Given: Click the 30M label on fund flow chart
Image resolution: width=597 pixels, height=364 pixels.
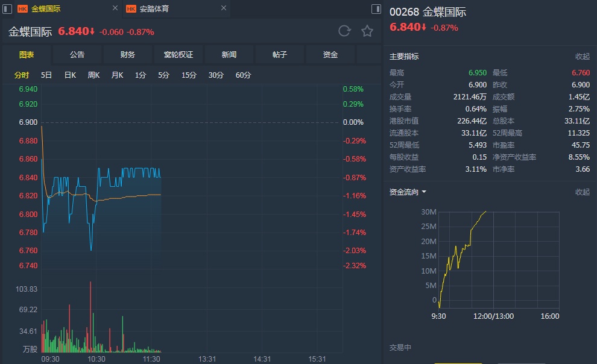Looking at the screenshot, I should tap(429, 212).
